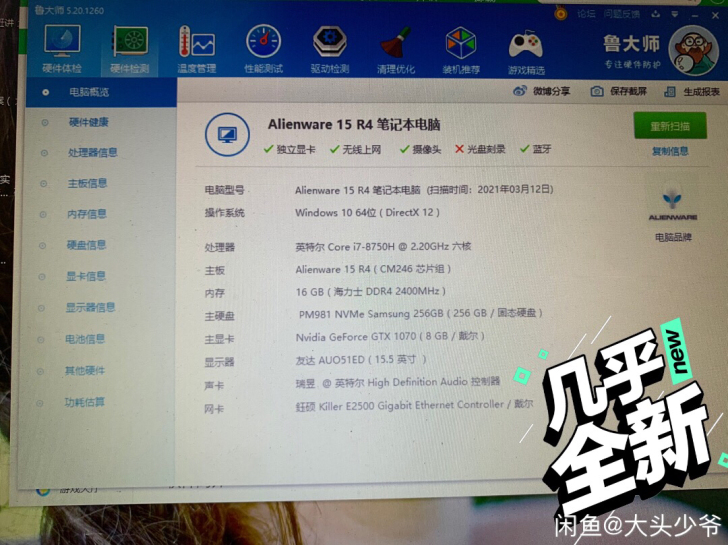Open 问题反馈 feedback link

[x=621, y=14]
